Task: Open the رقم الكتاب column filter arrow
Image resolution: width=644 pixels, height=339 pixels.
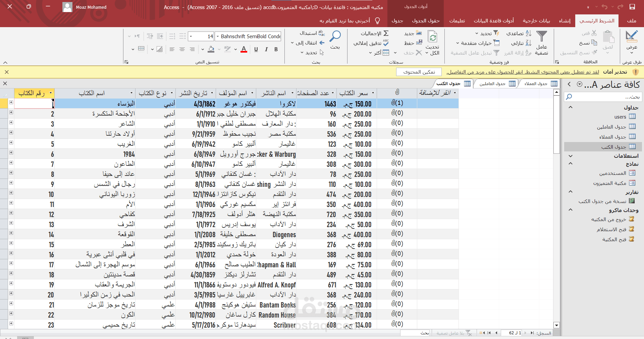Action: tap(51, 93)
